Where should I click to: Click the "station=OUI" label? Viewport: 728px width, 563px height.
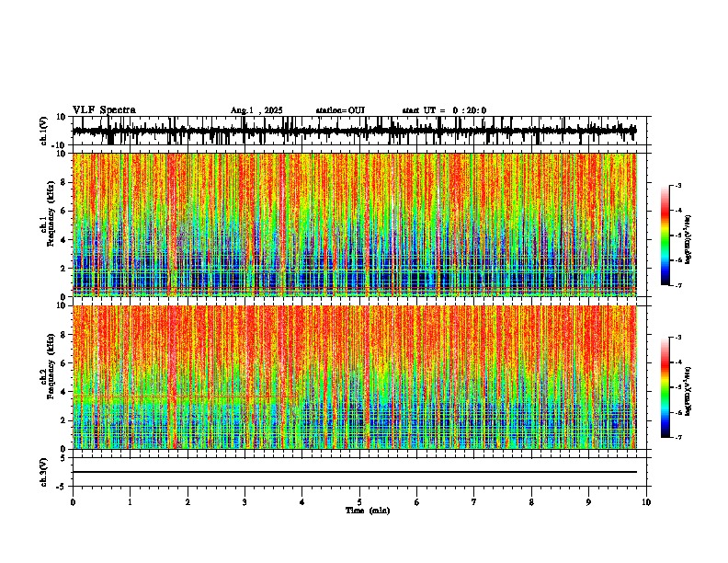[x=340, y=110]
